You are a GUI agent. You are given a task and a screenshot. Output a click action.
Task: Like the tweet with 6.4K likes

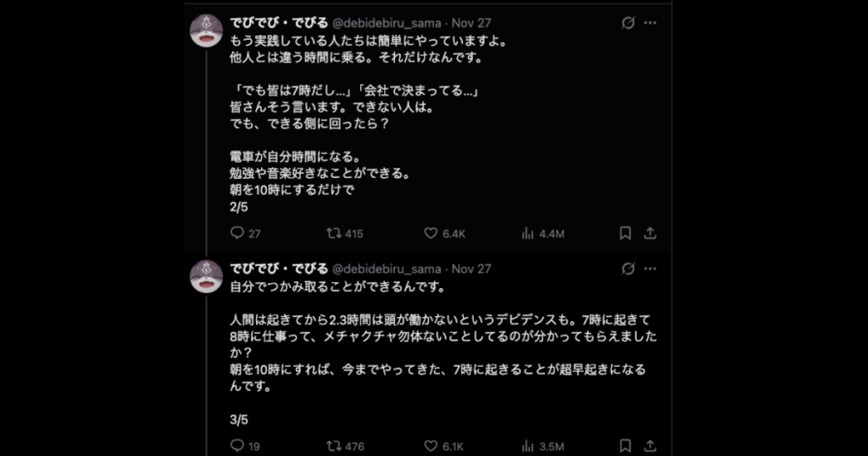(431, 233)
